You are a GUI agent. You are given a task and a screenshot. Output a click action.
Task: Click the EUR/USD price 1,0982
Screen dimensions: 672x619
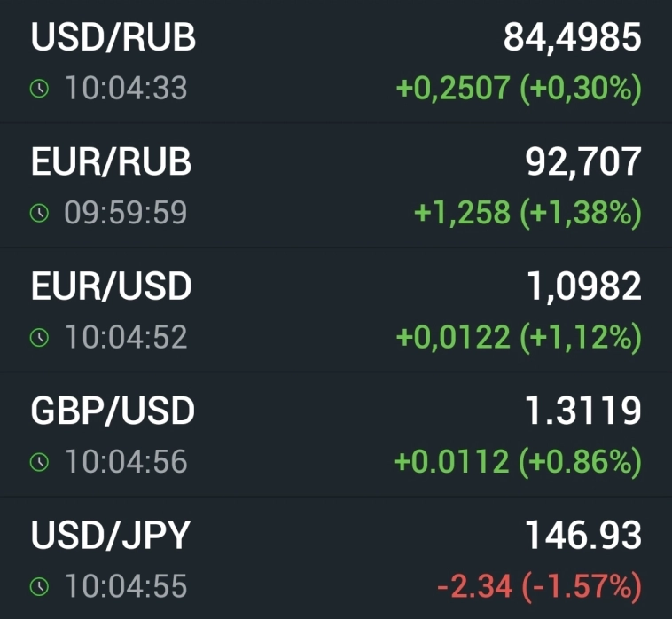click(582, 286)
